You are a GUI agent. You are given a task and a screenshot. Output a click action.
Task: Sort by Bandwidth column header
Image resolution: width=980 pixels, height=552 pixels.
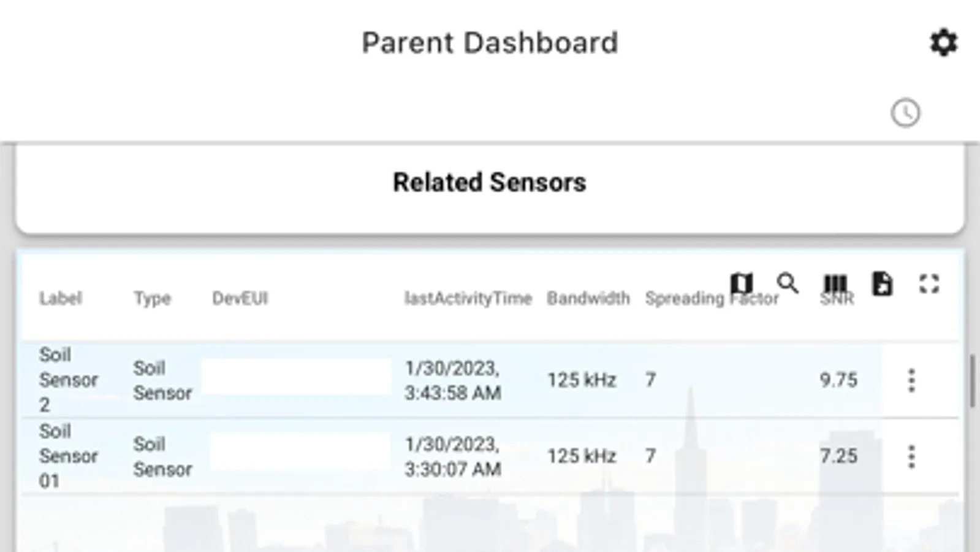pos(588,299)
